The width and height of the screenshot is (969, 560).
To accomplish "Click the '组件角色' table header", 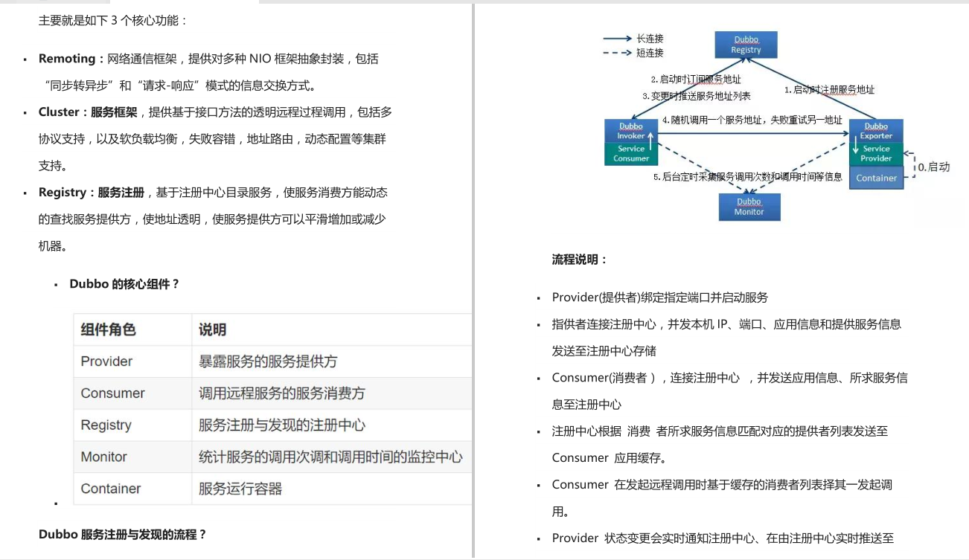I will tap(109, 329).
